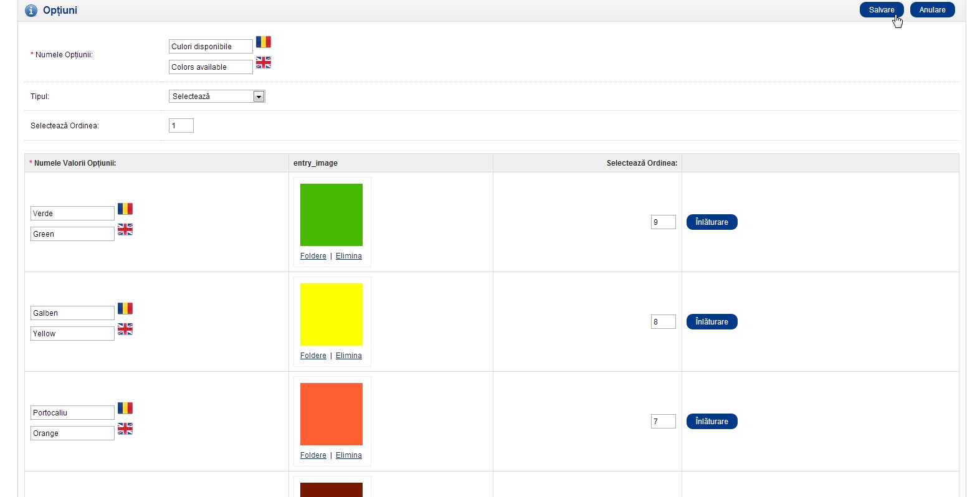Click Elimina under the yellow image
Viewport: 980px width, 497px height.
click(348, 356)
